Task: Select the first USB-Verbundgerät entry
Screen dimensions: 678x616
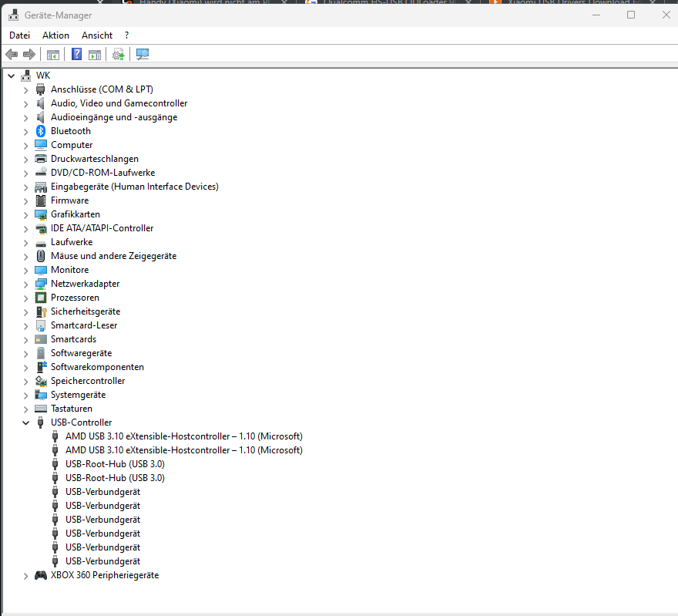Action: pos(103,492)
